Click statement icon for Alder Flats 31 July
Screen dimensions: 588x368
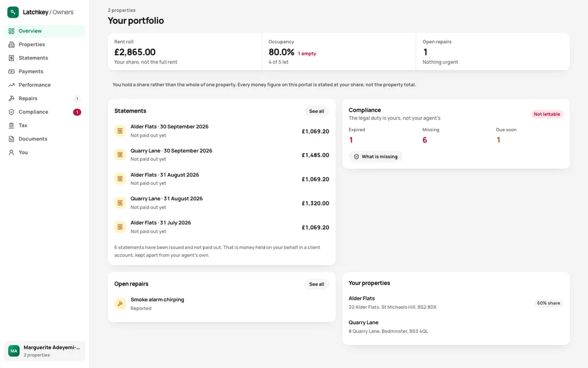[x=120, y=227]
